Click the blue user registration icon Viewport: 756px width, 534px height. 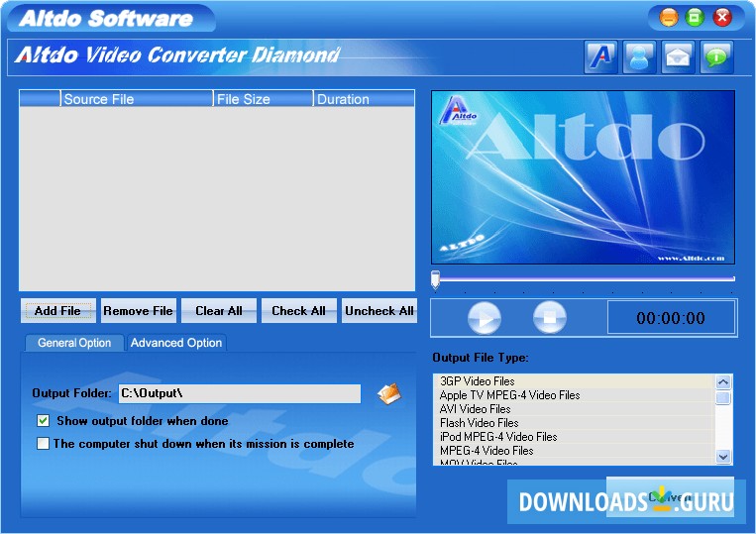point(639,57)
